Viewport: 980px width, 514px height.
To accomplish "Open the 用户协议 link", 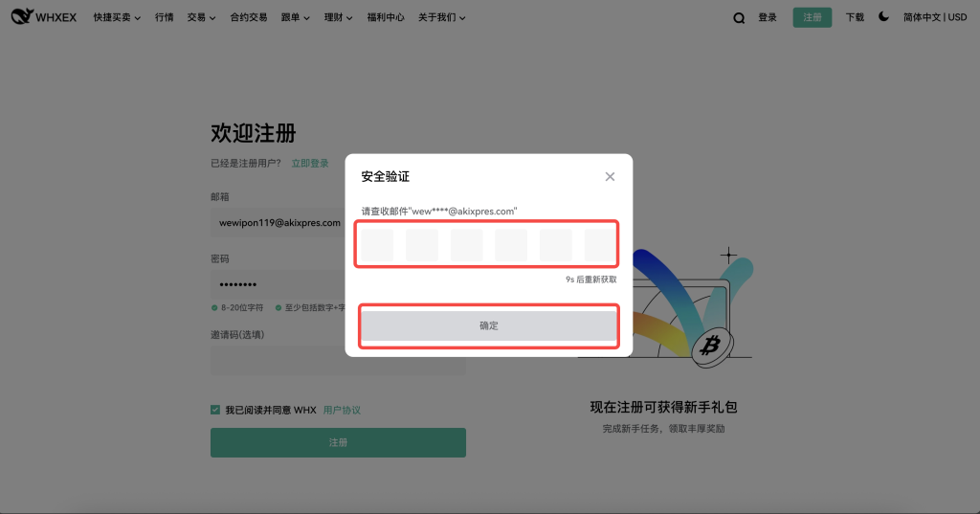I will coord(342,410).
